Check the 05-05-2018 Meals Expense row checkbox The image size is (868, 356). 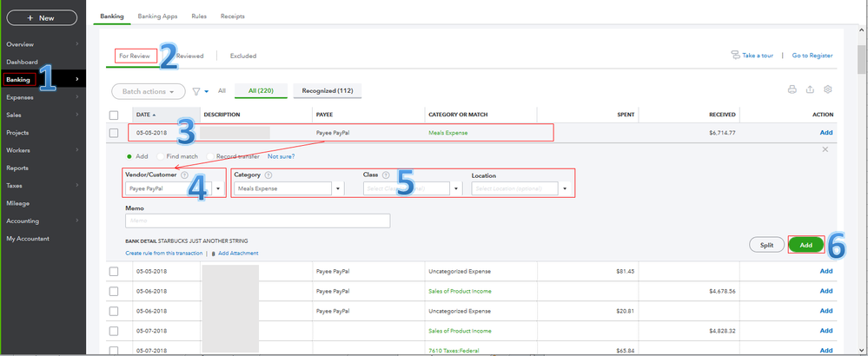[x=114, y=133]
